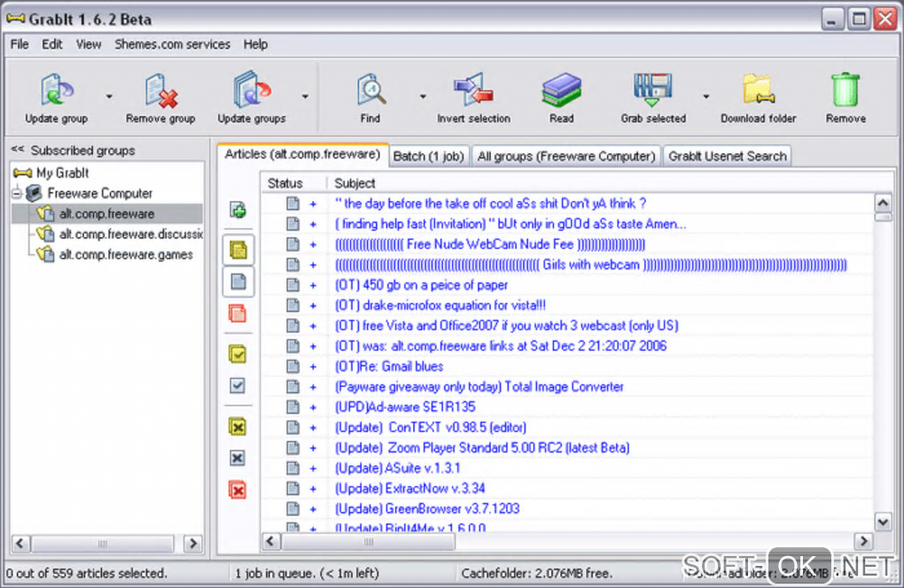Open the Find tool
904x588 pixels.
tap(370, 89)
